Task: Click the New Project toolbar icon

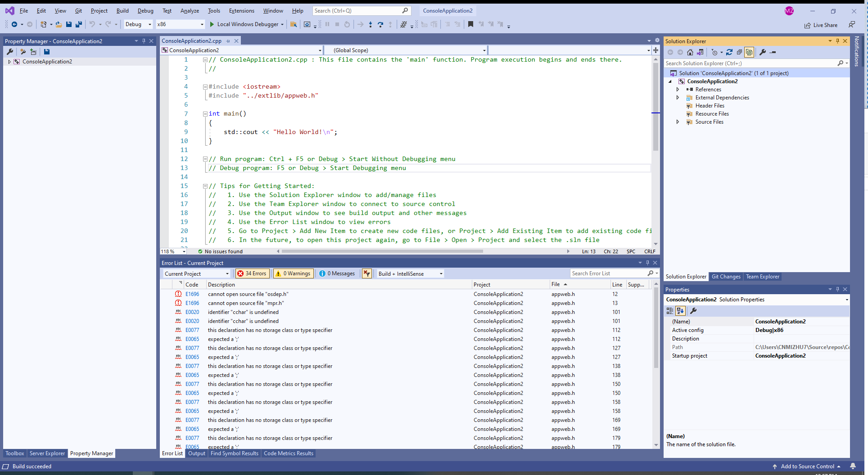Action: tap(43, 24)
